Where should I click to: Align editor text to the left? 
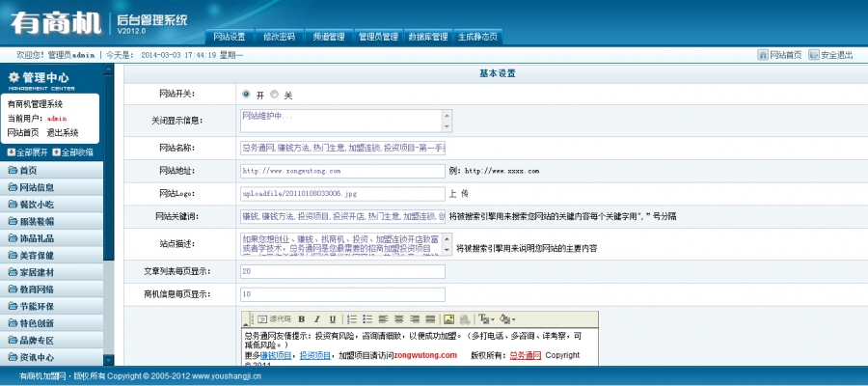(x=383, y=319)
